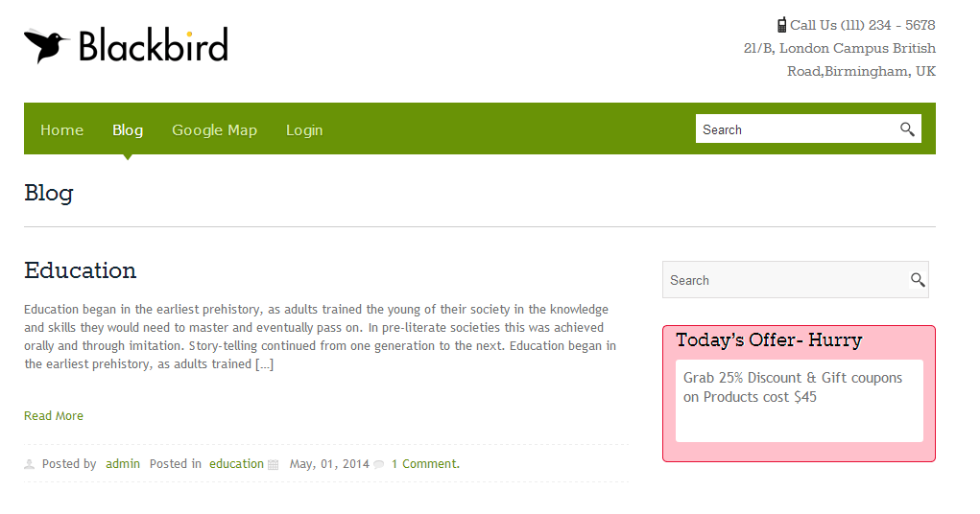Click the Blackbird bird logo icon

click(47, 46)
